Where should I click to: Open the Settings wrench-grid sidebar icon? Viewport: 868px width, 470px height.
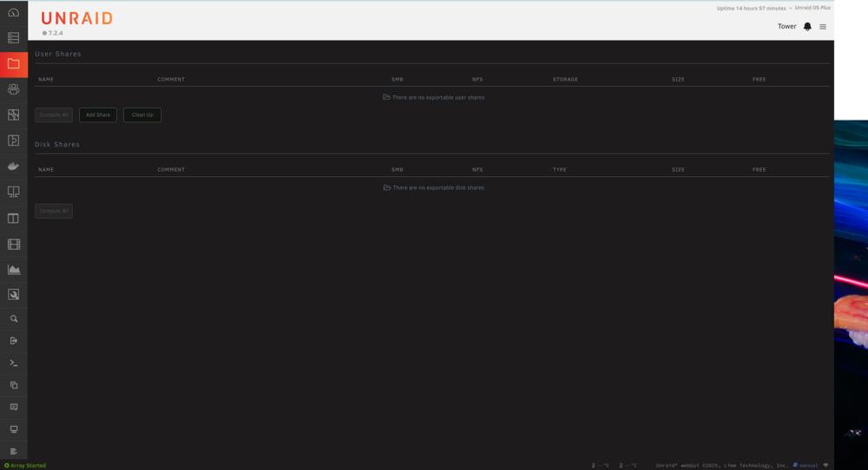click(13, 114)
